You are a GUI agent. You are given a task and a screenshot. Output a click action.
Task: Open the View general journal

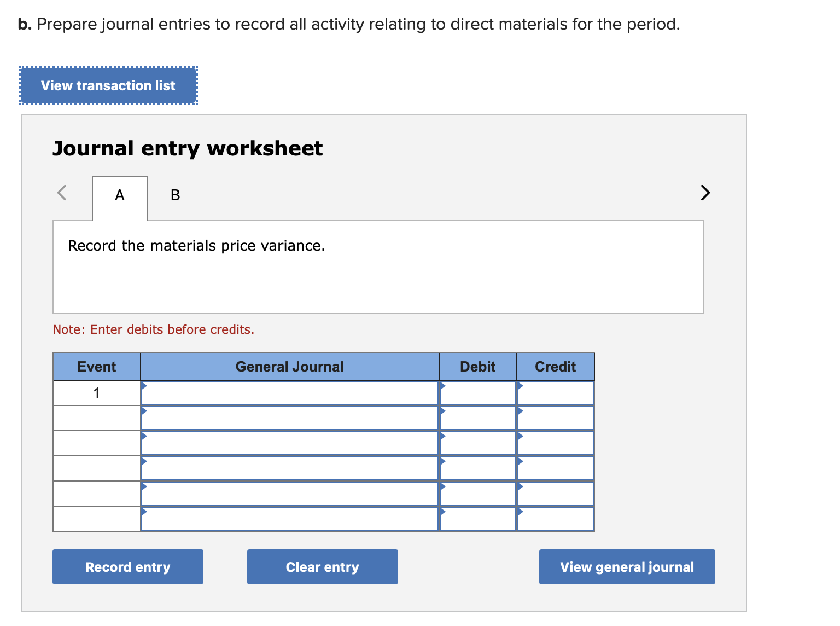tap(627, 567)
